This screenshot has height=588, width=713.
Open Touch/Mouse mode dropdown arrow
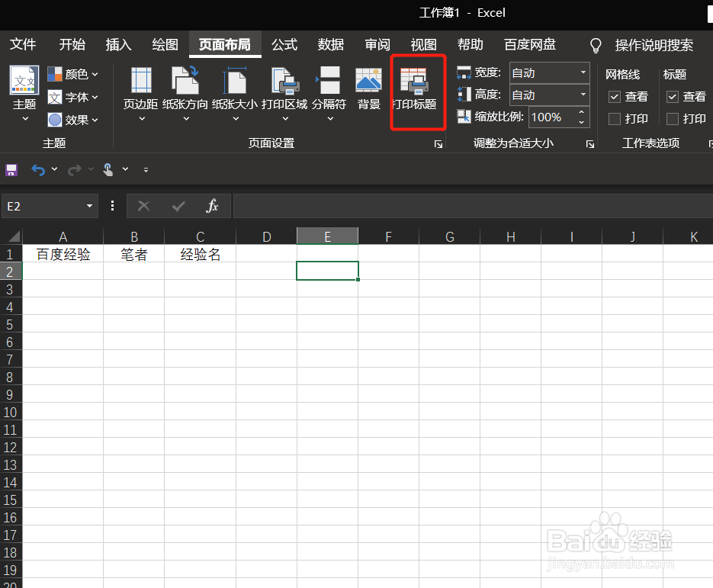(126, 169)
